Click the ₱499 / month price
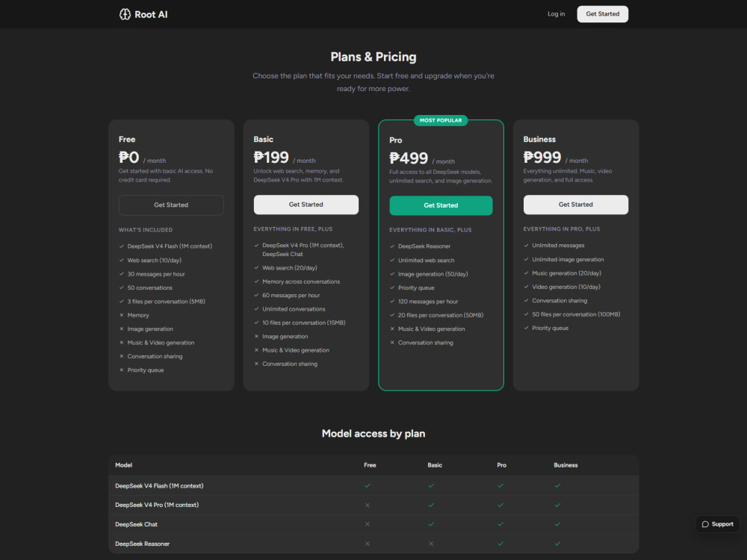Image resolution: width=747 pixels, height=560 pixels. click(x=422, y=158)
